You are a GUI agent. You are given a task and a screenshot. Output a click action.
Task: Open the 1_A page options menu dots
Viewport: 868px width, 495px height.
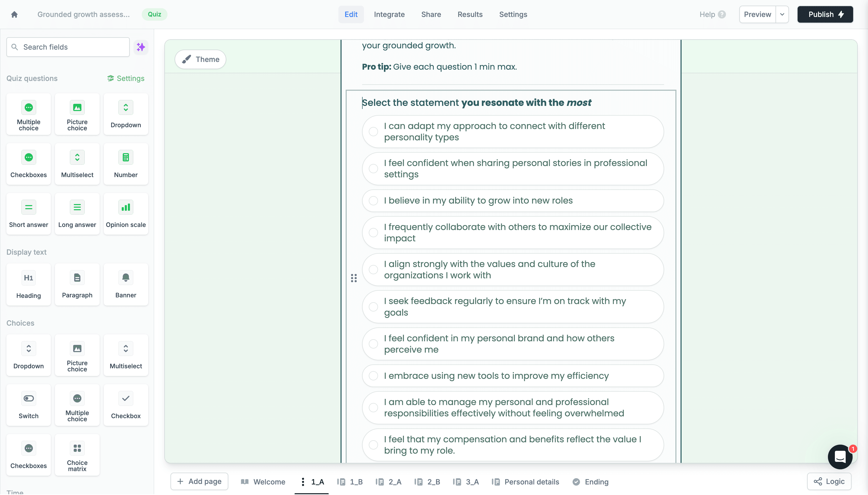303,482
